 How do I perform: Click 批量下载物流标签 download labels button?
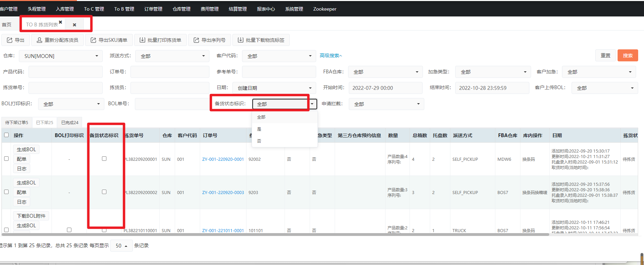coord(261,40)
